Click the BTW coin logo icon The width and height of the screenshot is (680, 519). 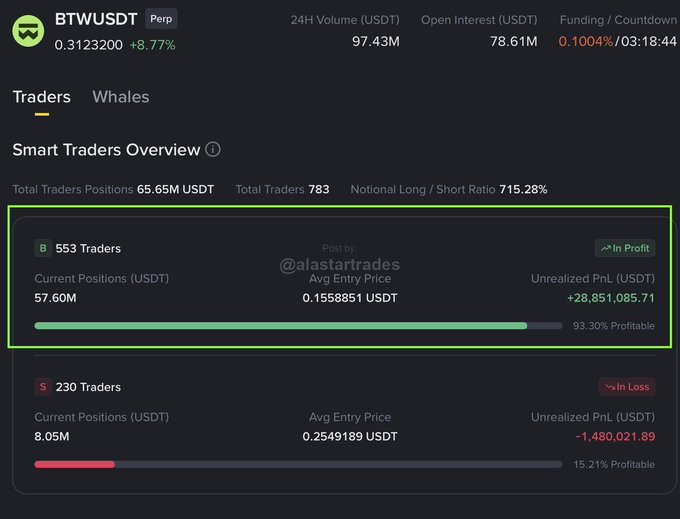[28, 31]
